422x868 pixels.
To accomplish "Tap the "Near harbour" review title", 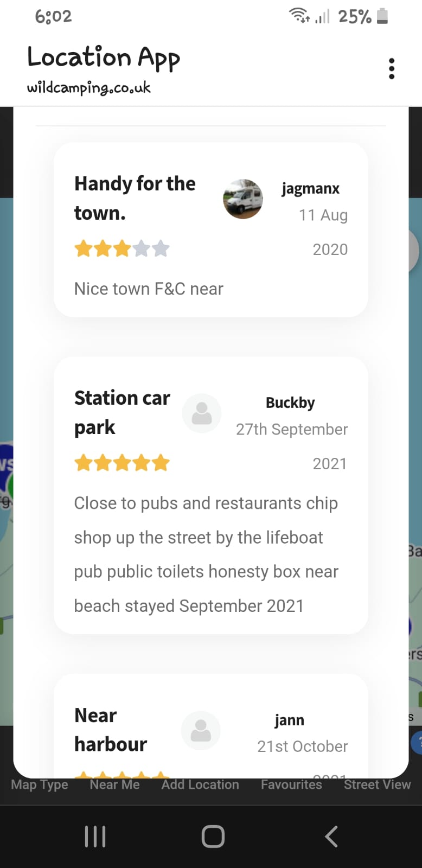I will coord(110,730).
